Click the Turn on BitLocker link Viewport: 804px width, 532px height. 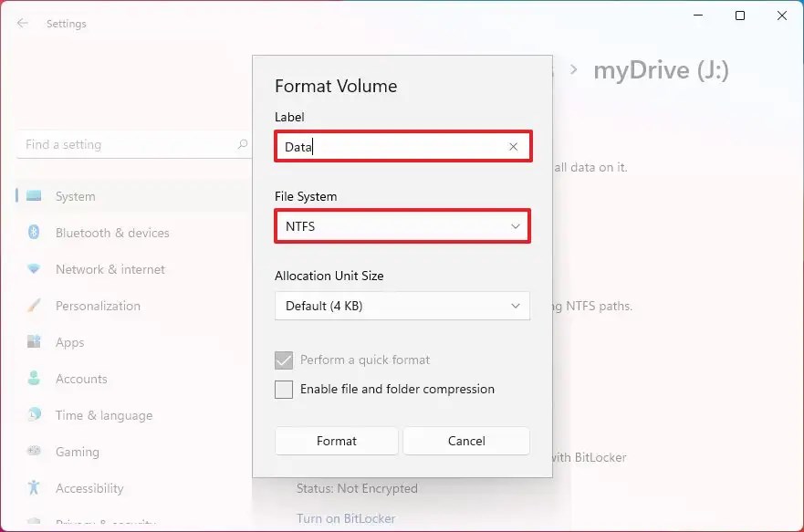point(346,518)
